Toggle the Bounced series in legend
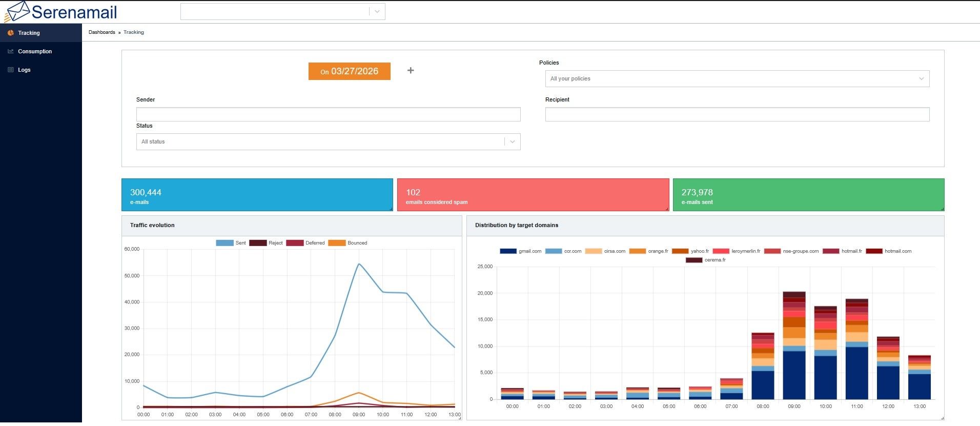Image resolution: width=980 pixels, height=426 pixels. 348,243
